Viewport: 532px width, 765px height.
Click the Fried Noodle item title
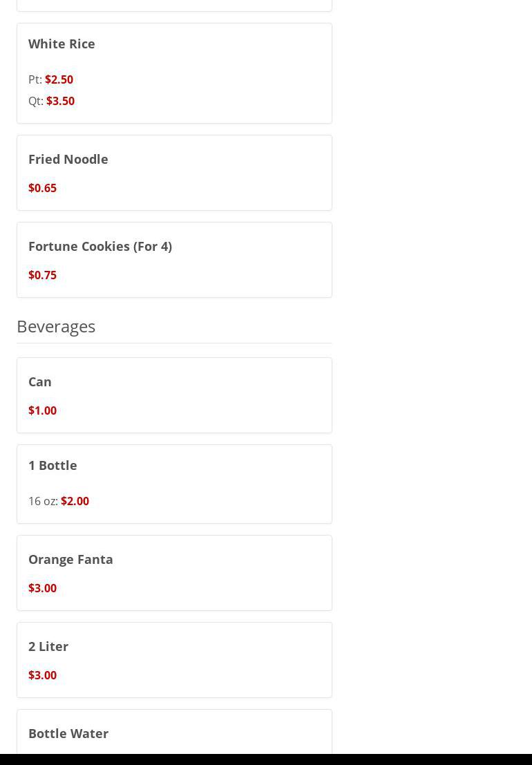click(68, 159)
